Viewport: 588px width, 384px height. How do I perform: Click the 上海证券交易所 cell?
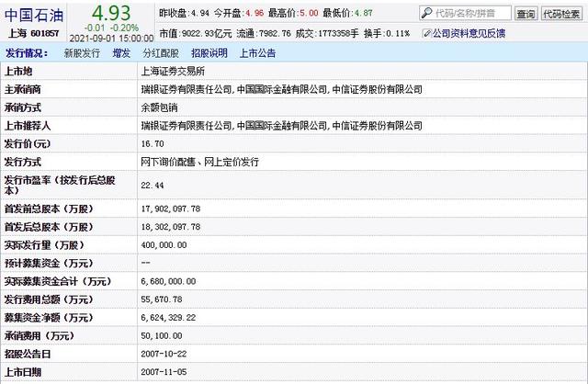pos(173,72)
